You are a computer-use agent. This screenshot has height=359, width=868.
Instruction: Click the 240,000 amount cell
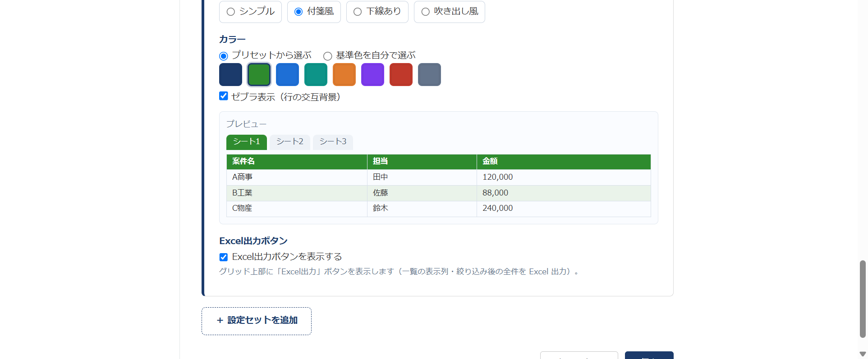(564, 209)
